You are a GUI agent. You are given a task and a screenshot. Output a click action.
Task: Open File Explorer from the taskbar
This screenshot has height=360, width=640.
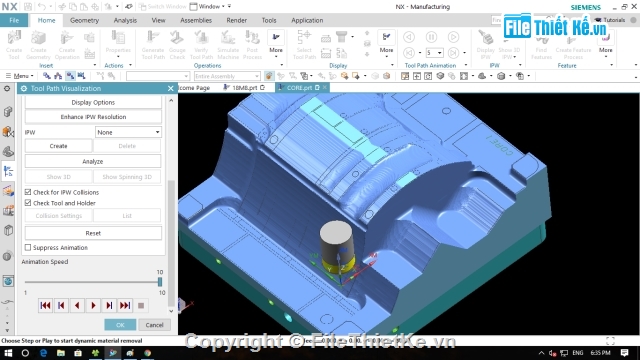point(61,353)
